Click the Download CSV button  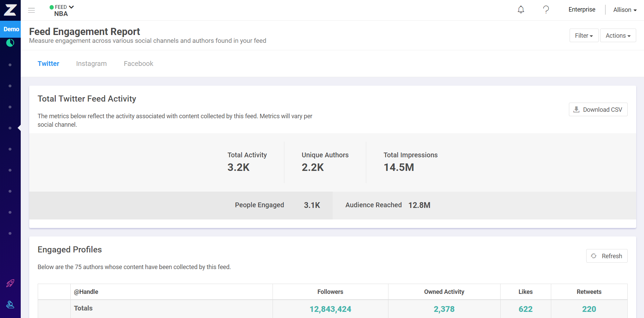(598, 109)
